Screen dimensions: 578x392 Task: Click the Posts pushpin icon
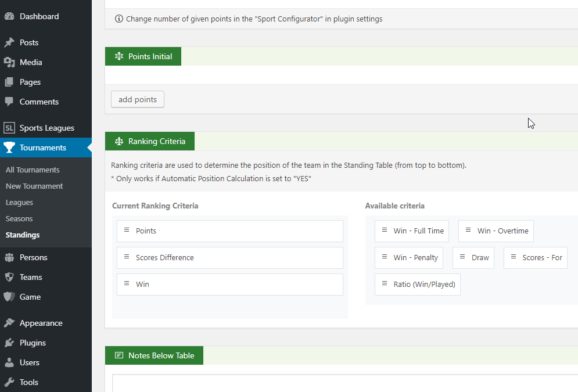pos(9,43)
